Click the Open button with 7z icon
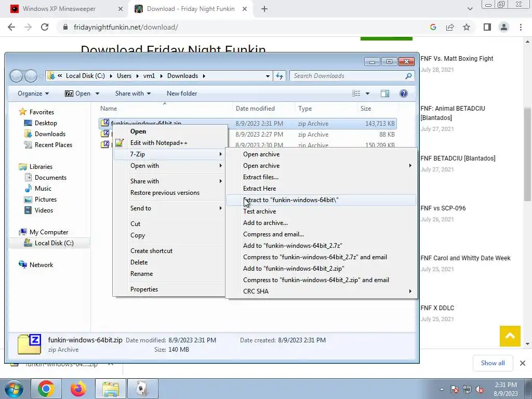532x399 pixels. pos(78,94)
